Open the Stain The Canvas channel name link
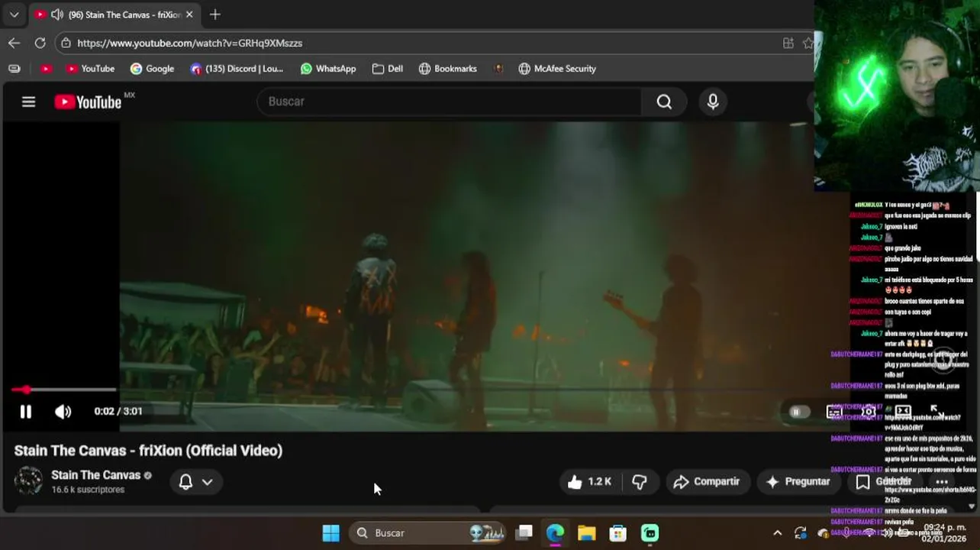 coord(95,475)
